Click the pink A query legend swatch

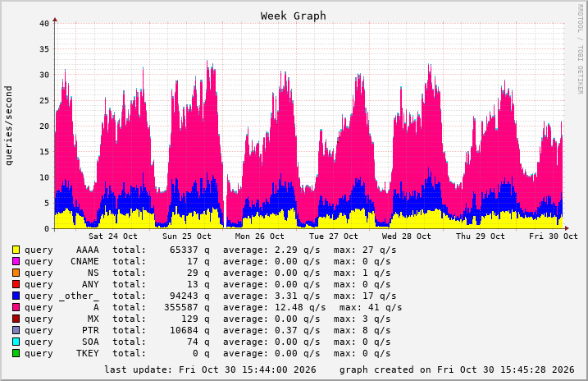click(x=16, y=307)
